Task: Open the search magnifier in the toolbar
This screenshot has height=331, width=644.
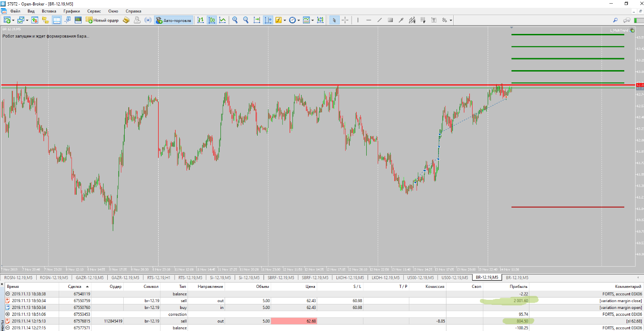Action: click(615, 20)
